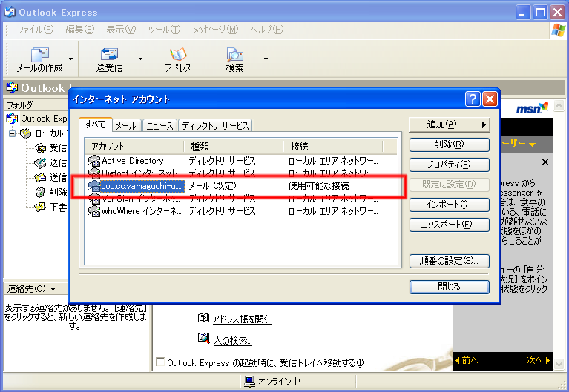The height and width of the screenshot is (392, 569).
Task: Select the WhoWhere インターネ... account row
Action: (241, 211)
